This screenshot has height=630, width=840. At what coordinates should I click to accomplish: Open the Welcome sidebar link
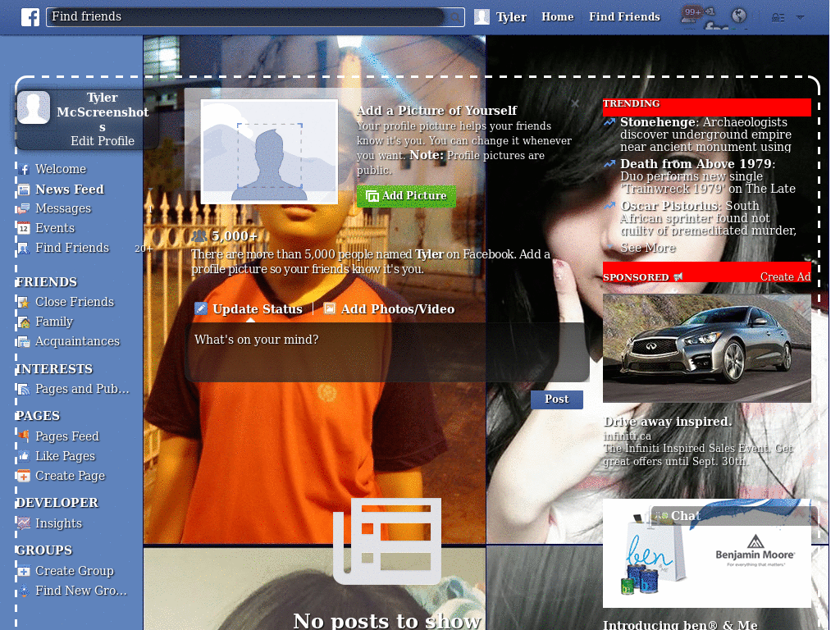(61, 169)
